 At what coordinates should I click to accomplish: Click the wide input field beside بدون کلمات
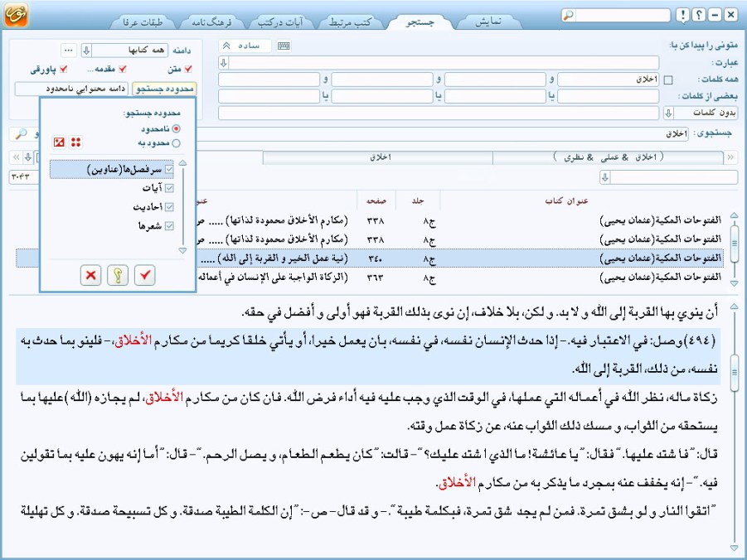(x=439, y=113)
